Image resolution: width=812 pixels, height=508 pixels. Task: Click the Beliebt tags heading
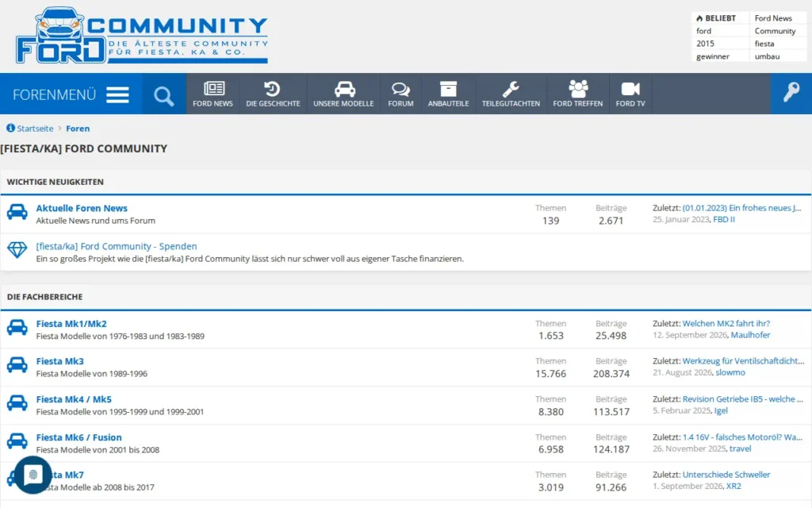tap(716, 18)
